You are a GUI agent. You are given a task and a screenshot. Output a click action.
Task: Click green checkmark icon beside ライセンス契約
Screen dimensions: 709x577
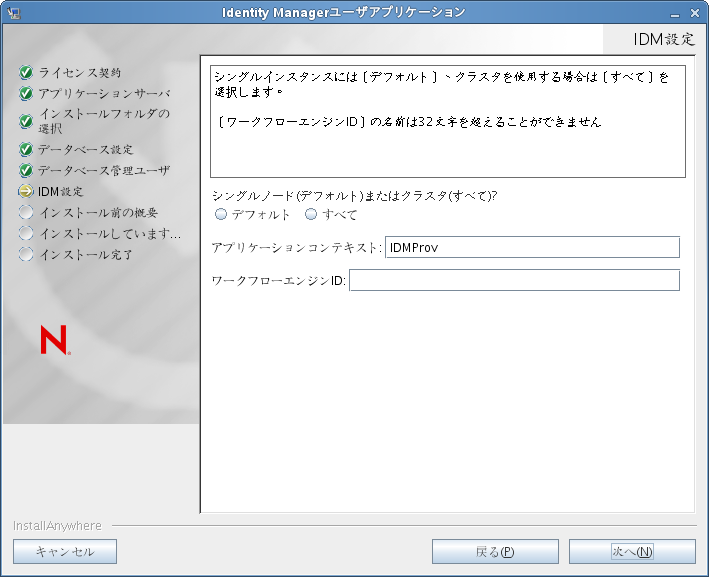pyautogui.click(x=26, y=72)
